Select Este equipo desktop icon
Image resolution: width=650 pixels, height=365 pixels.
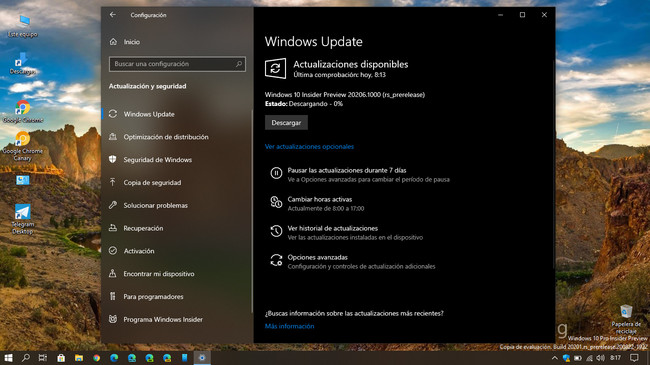(23, 26)
